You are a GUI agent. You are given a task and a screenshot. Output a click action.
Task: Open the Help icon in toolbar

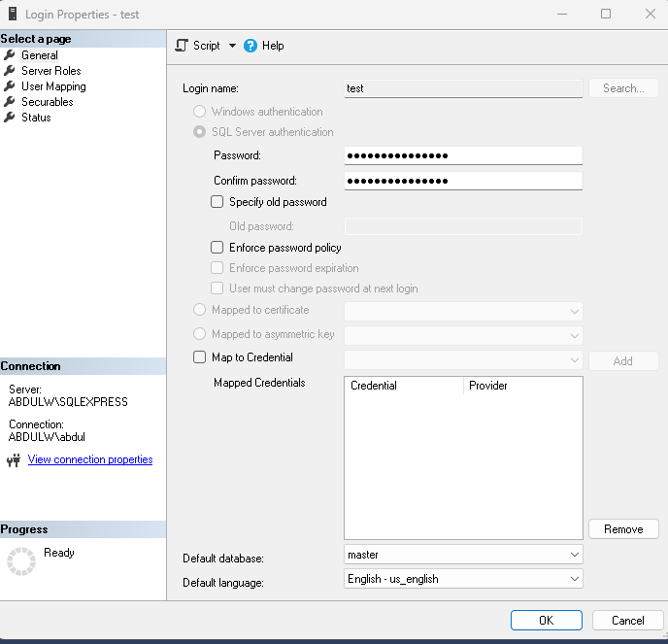pyautogui.click(x=250, y=46)
